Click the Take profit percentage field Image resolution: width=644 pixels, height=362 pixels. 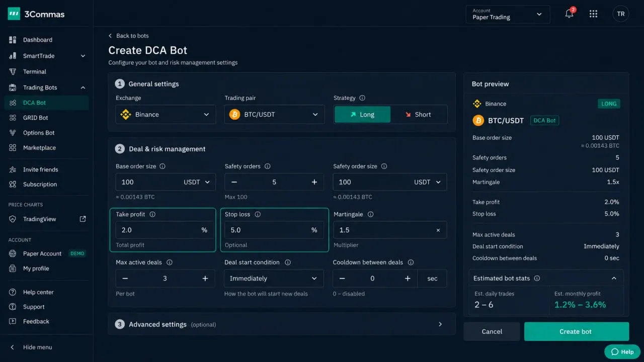pos(164,230)
